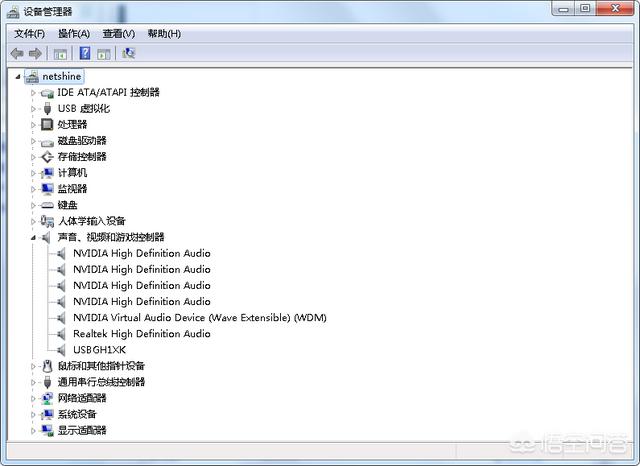Close the 设备管理器 window
The width and height of the screenshot is (640, 466).
click(x=615, y=9)
